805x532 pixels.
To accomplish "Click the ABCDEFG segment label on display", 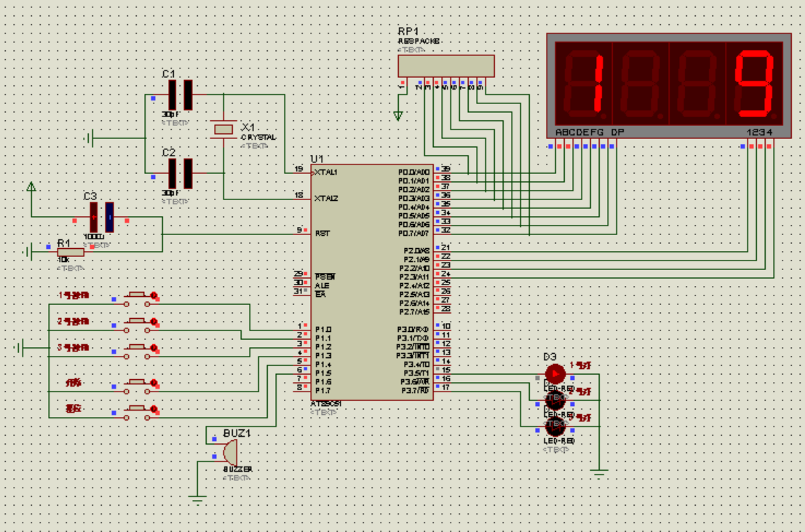I will tap(579, 132).
